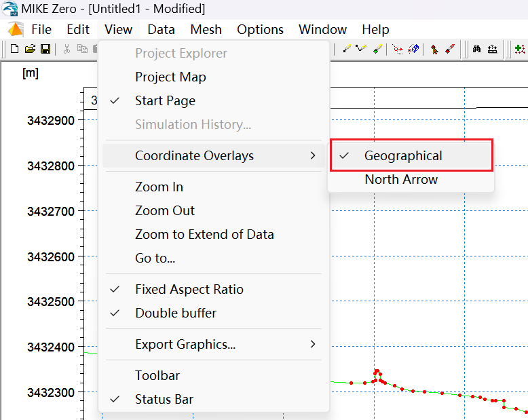Click the 3432300 y-axis label
Screen dimensions: 528x420
pos(51,392)
